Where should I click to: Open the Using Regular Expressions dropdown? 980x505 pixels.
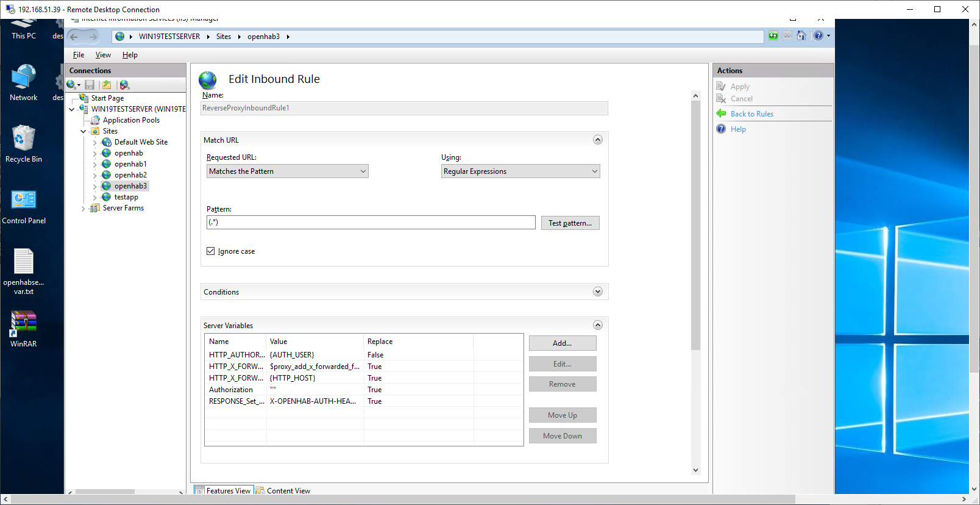pos(520,171)
